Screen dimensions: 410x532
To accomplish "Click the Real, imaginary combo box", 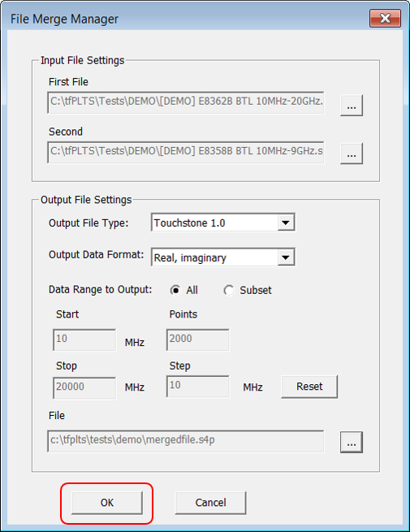I will click(222, 257).
